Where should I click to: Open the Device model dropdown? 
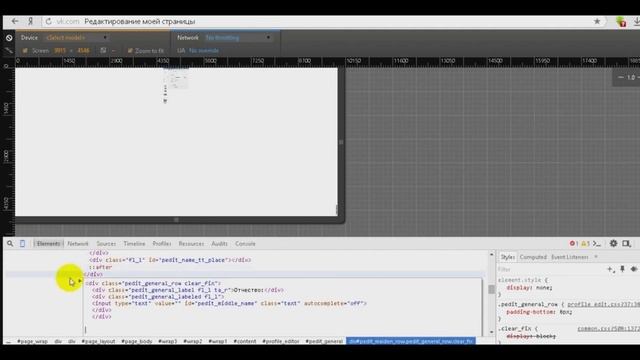click(x=76, y=38)
